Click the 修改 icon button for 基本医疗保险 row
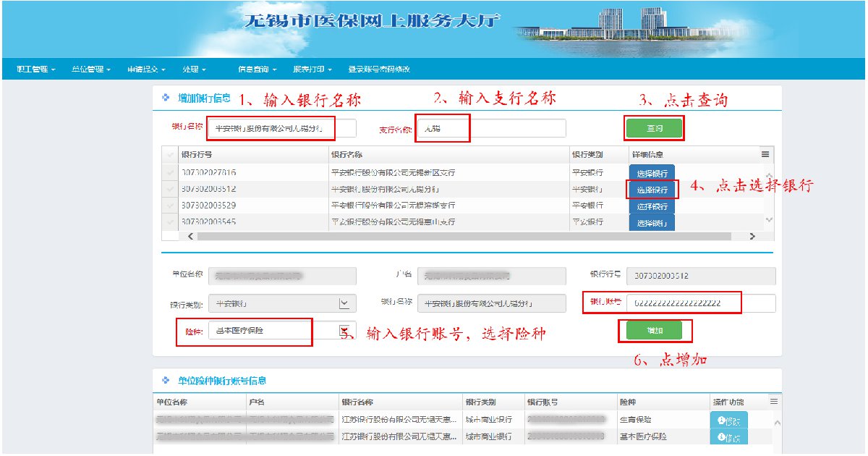 point(729,437)
